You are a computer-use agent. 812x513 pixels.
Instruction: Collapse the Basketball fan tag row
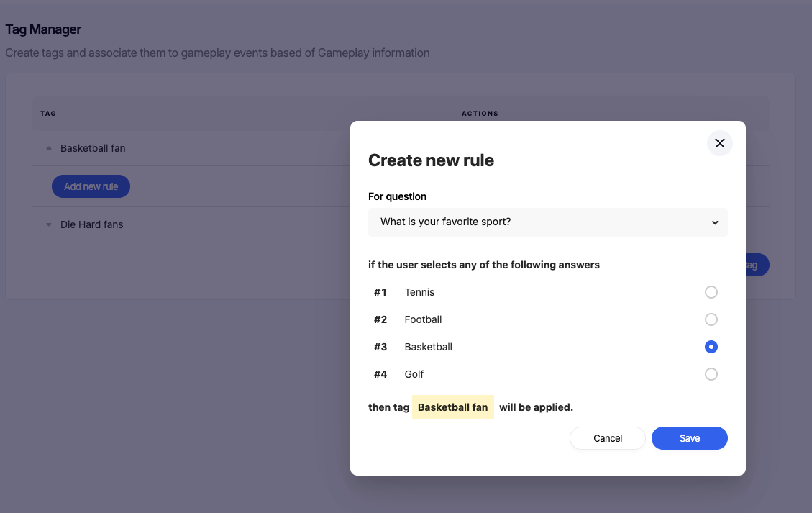(x=49, y=148)
